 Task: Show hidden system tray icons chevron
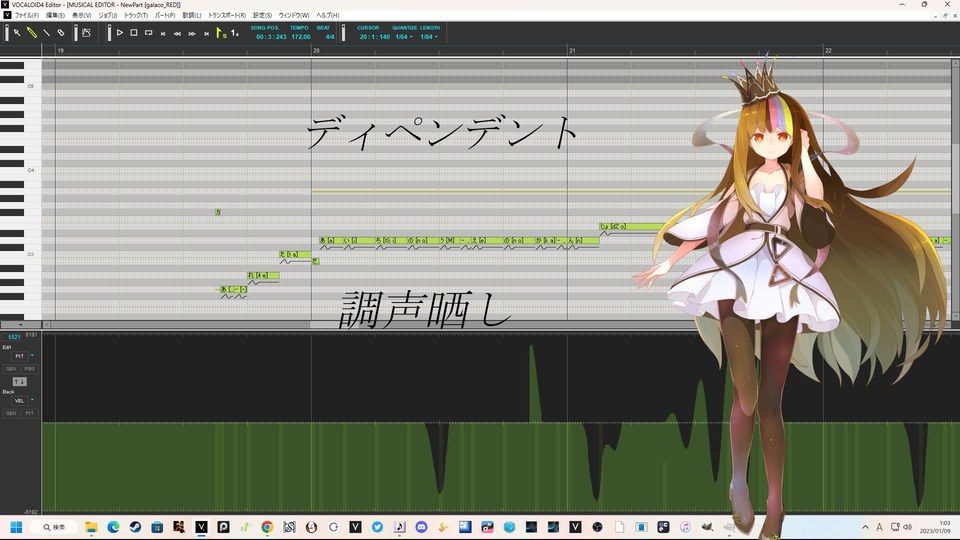click(865, 527)
